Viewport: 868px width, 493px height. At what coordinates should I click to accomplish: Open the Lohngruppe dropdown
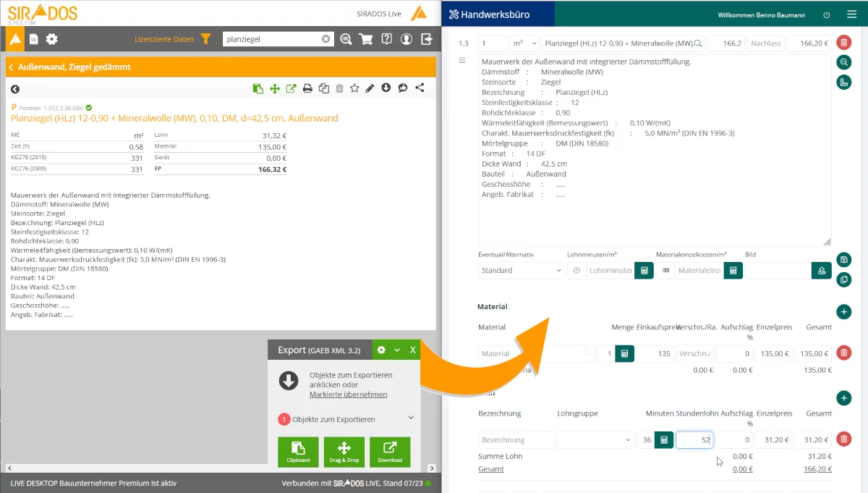pyautogui.click(x=595, y=439)
